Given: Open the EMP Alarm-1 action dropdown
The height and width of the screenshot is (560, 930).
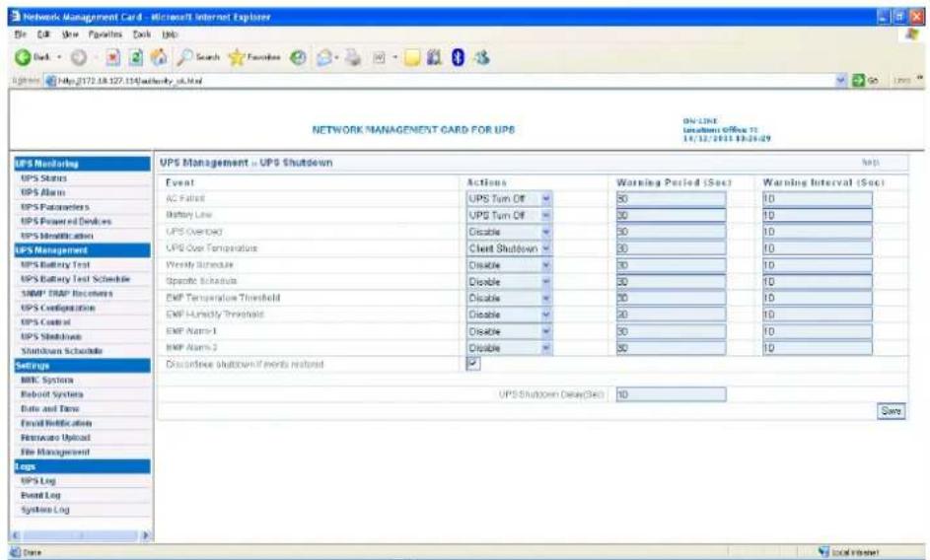Looking at the screenshot, I should [x=510, y=331].
